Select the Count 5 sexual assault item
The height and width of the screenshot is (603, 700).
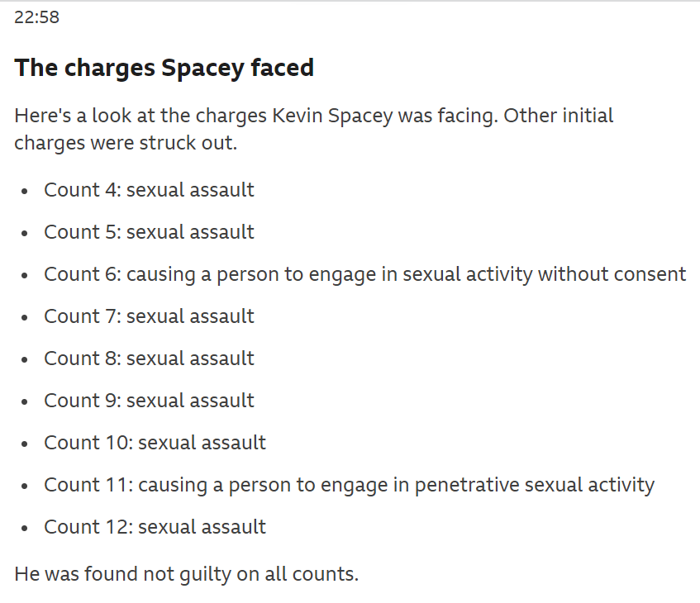[149, 232]
